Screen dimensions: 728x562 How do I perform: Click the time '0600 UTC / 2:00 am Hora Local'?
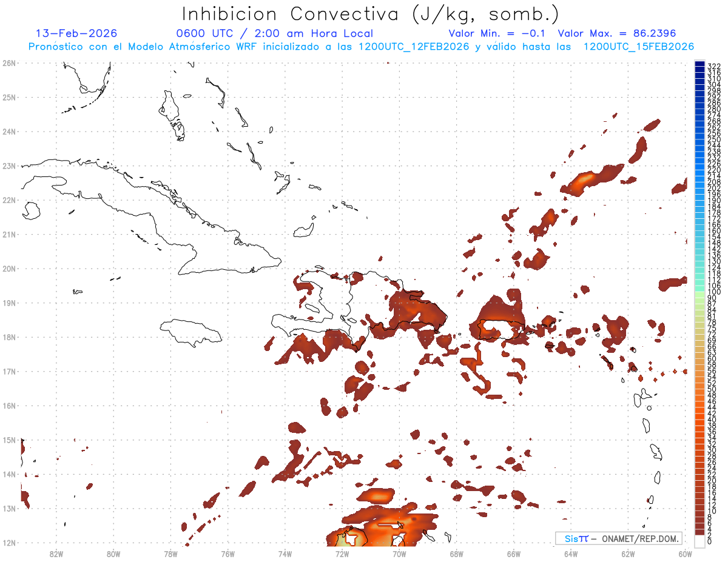(275, 33)
